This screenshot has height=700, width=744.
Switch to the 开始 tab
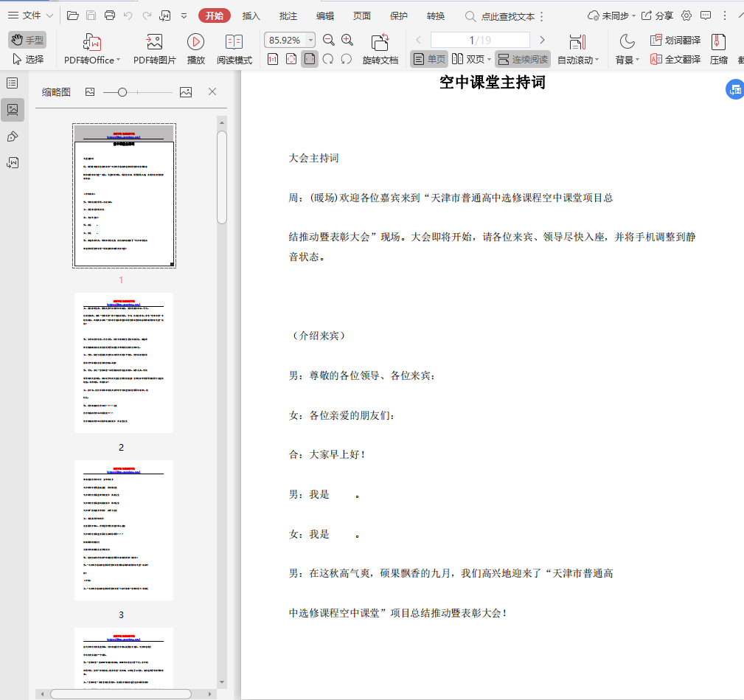coord(215,15)
